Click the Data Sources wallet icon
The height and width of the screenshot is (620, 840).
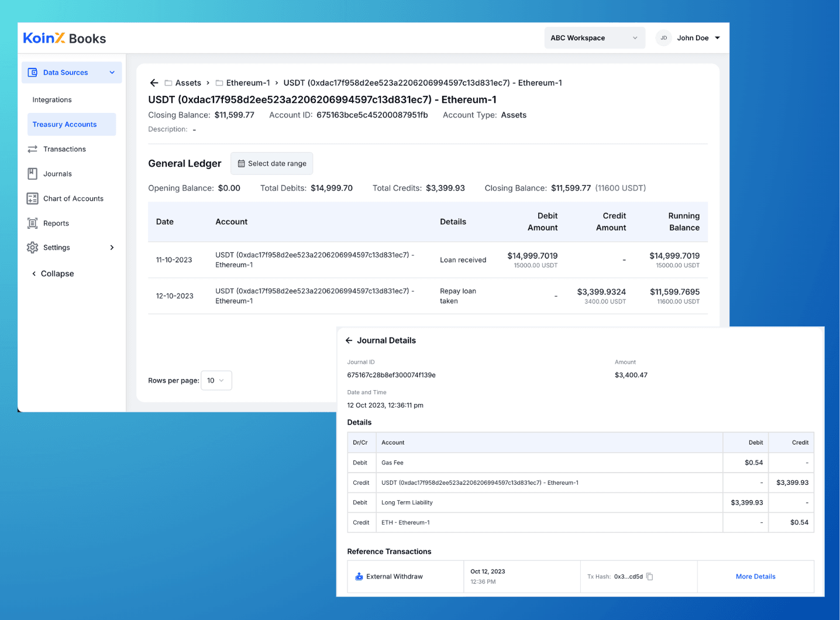tap(33, 73)
